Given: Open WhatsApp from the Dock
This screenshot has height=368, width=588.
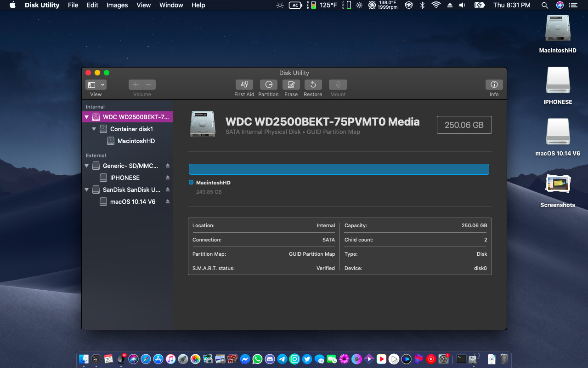Looking at the screenshot, I should pos(257,359).
